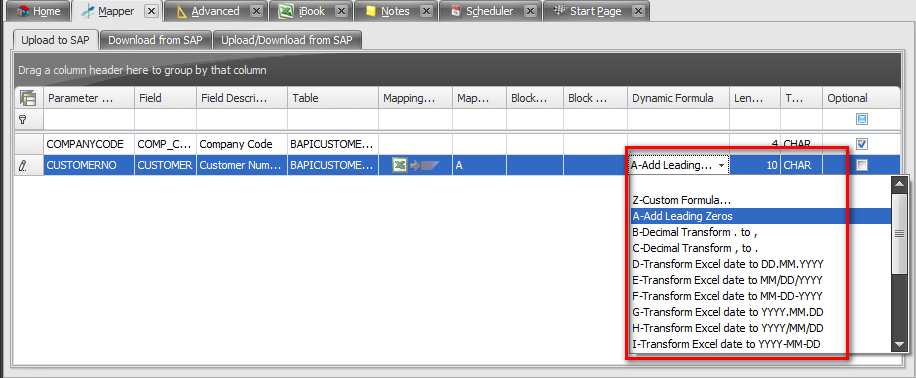Select Z-Custom Formula option
Image resolution: width=916 pixels, height=378 pixels.
[x=681, y=200]
